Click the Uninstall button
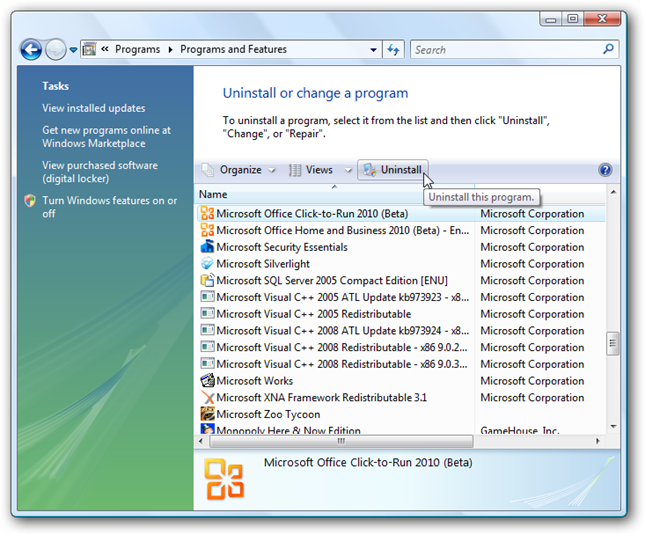The width and height of the screenshot is (645, 535). tap(393, 170)
